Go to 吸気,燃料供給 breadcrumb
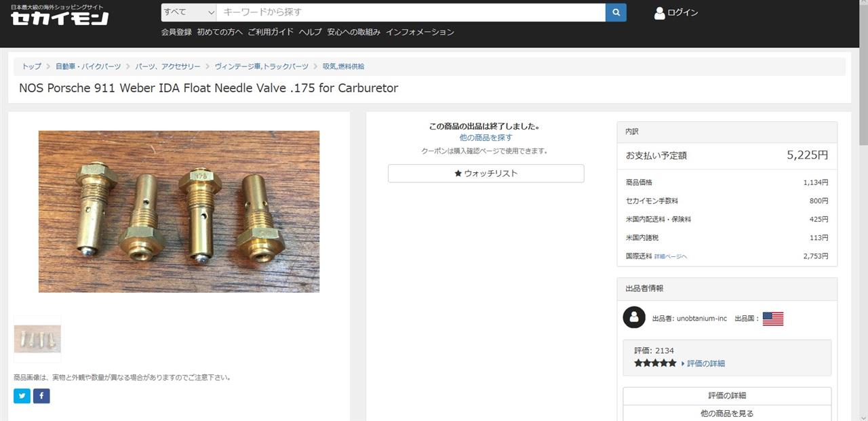Image resolution: width=868 pixels, height=421 pixels. [344, 66]
